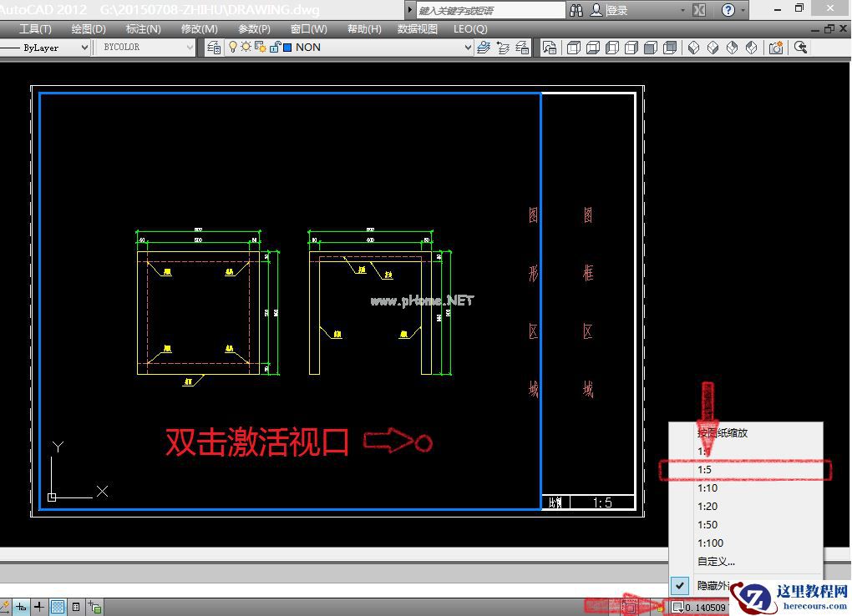Image resolution: width=852 pixels, height=616 pixels.
Task: Choose 自定义... in the scale list
Action: click(x=716, y=562)
